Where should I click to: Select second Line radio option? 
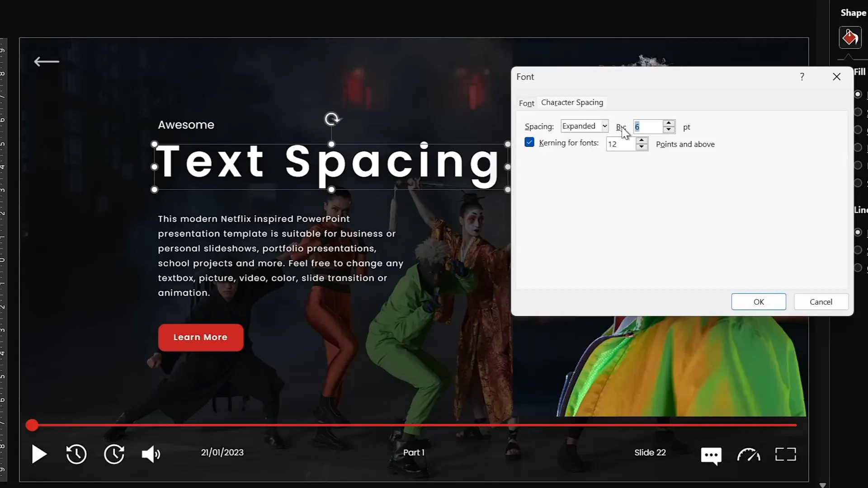click(x=858, y=250)
